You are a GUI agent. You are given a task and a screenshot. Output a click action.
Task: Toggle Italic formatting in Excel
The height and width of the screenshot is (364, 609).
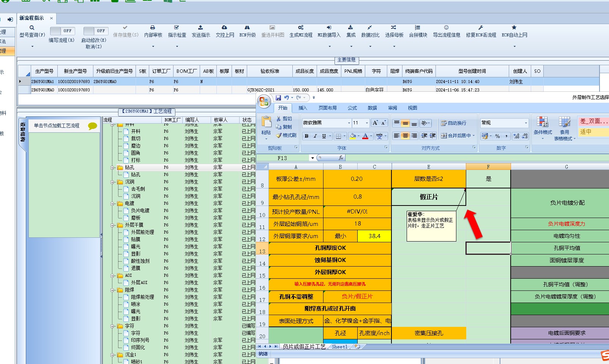click(x=315, y=136)
